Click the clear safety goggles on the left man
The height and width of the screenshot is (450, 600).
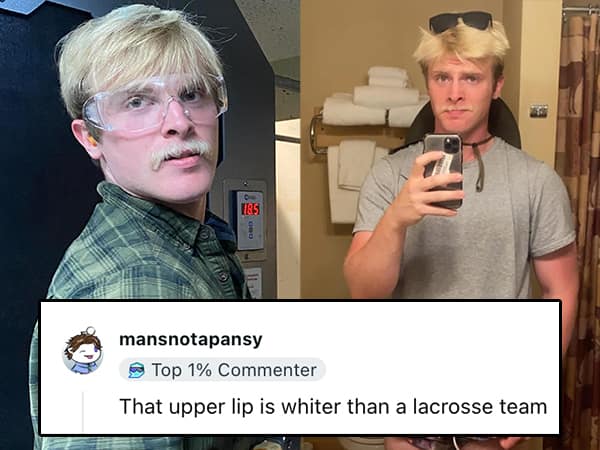[155, 103]
